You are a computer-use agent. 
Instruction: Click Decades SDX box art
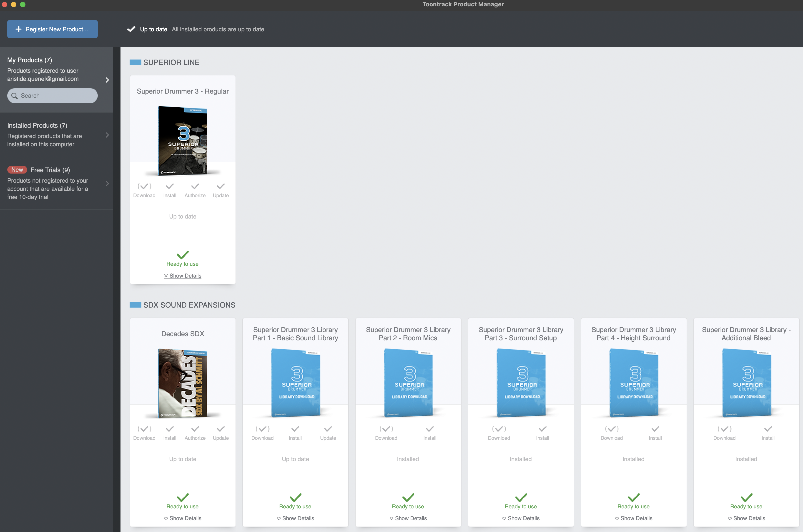[x=183, y=383]
